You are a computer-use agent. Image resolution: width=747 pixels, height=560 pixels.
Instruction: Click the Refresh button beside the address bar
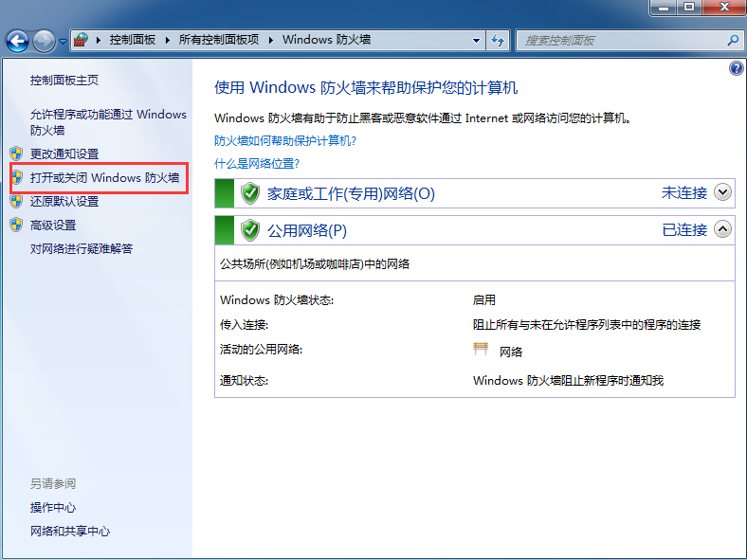pyautogui.click(x=498, y=41)
